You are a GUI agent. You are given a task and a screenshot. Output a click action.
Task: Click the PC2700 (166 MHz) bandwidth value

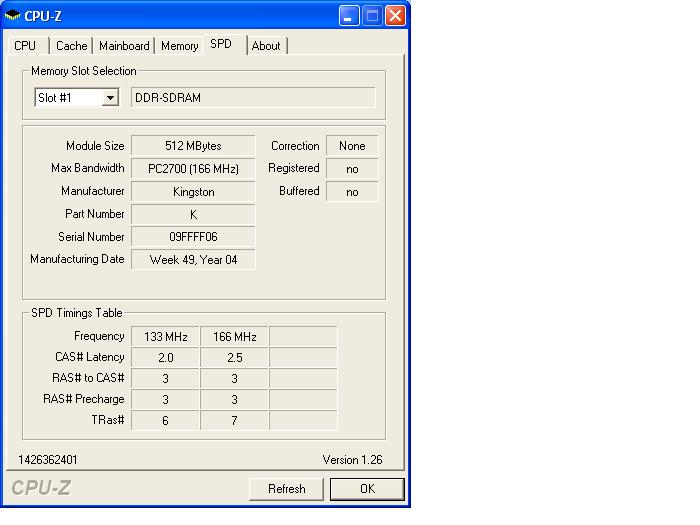[x=193, y=169]
